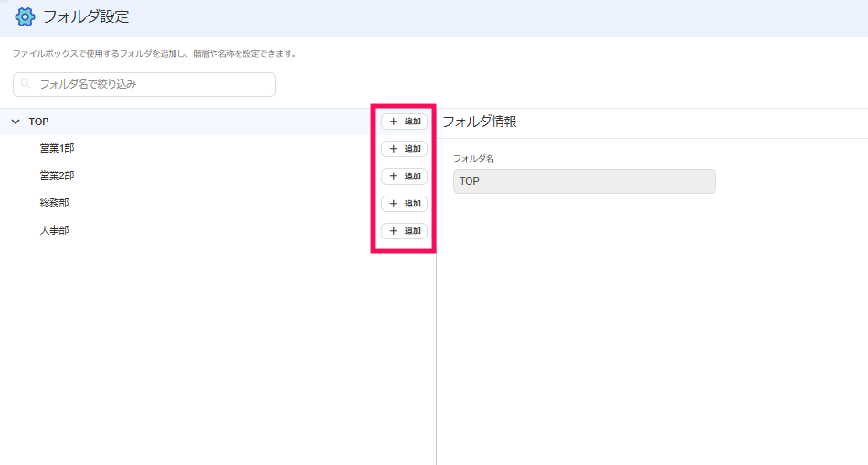Click the gear icon beside フォルダ設定
Viewport: 868px width, 465px height.
tap(25, 16)
